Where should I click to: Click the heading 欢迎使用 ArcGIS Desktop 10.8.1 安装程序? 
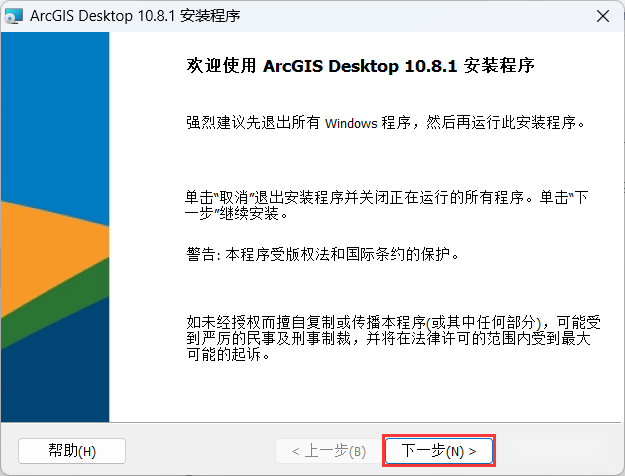pyautogui.click(x=360, y=66)
